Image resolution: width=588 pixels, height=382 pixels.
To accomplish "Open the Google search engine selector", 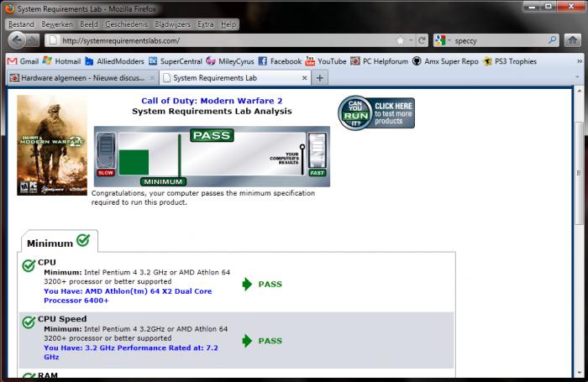I will coord(443,40).
